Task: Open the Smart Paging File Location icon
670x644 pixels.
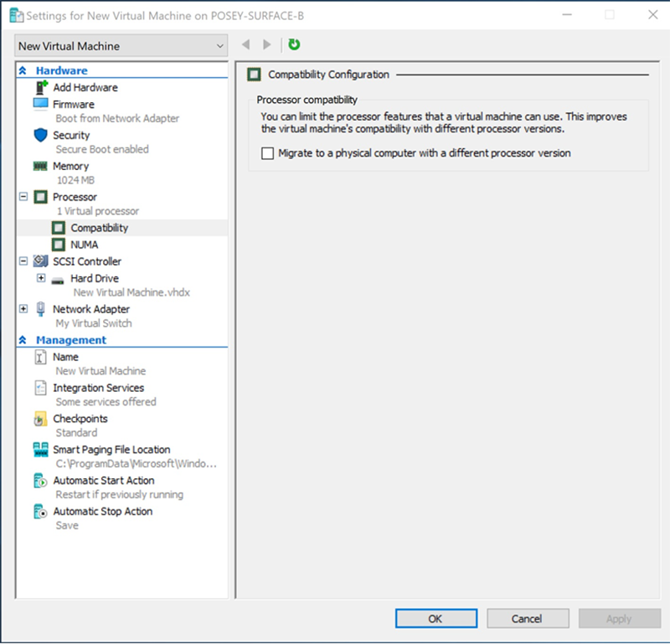Action: click(x=40, y=449)
